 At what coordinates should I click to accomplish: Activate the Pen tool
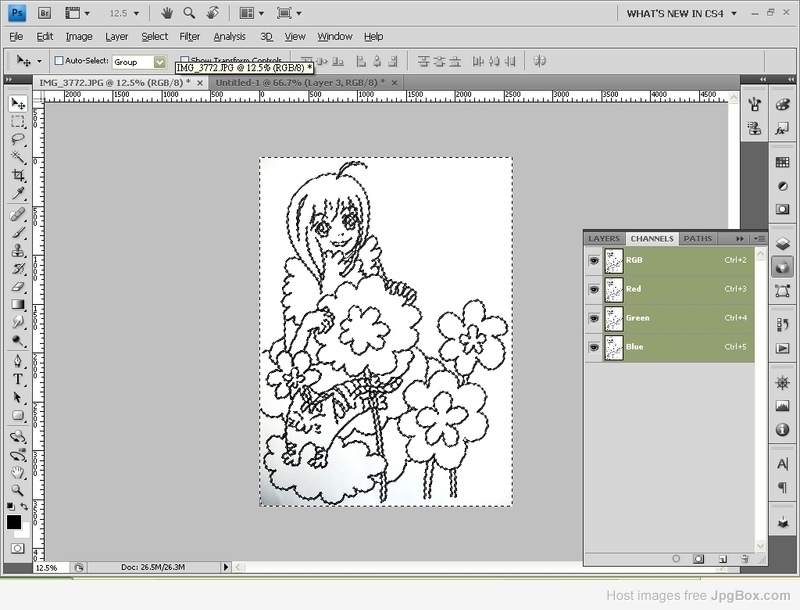pos(18,361)
